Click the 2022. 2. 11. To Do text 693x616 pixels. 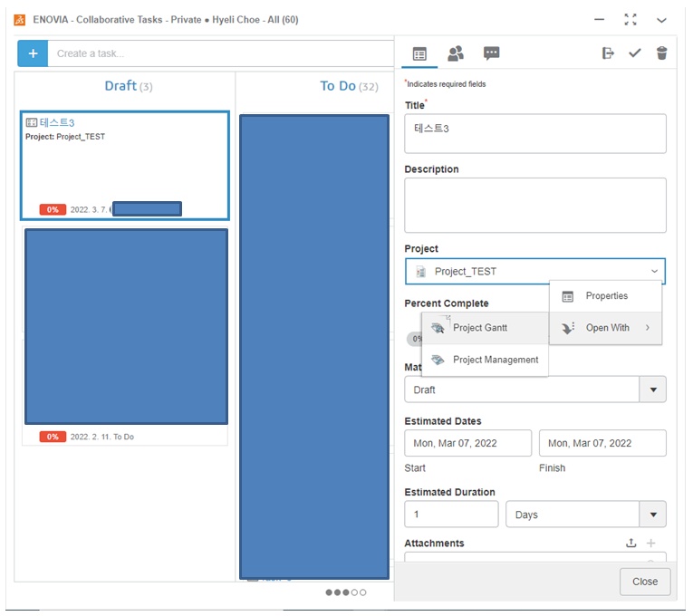[101, 437]
